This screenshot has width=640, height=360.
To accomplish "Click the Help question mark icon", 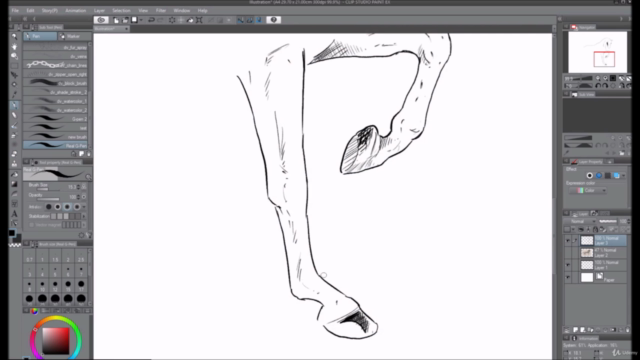I will point(273,20).
